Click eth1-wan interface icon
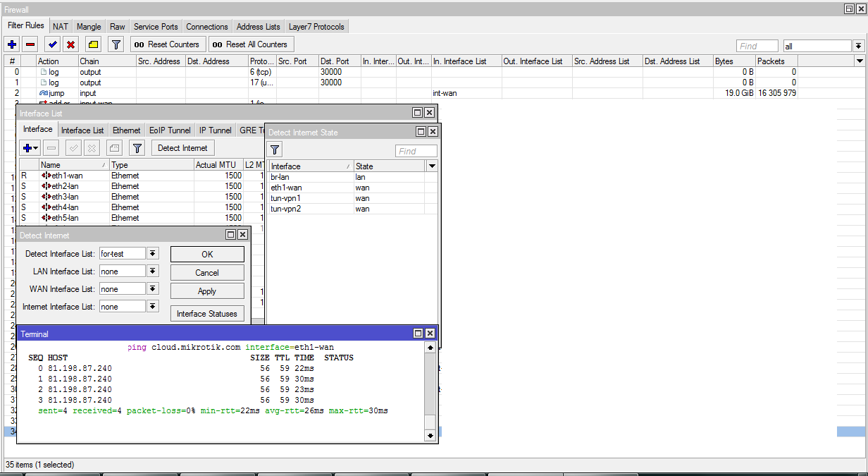The height and width of the screenshot is (476, 868). point(46,176)
